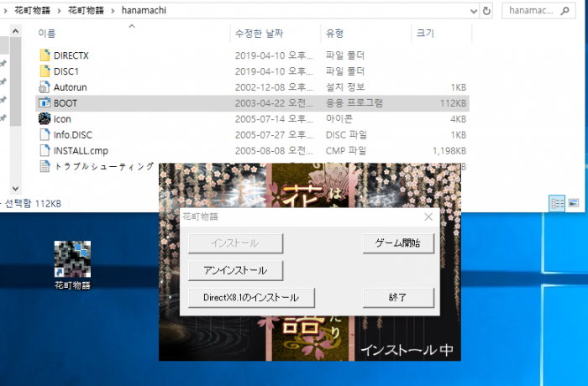The image size is (588, 386).
Task: Open the address bar history dropdown arrow
Action: pyautogui.click(x=474, y=11)
